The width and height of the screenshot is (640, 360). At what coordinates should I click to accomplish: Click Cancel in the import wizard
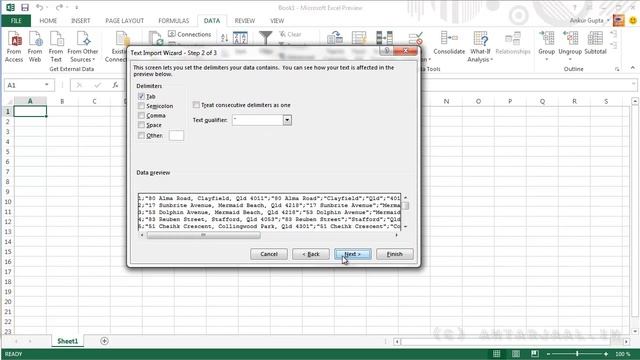click(x=269, y=254)
